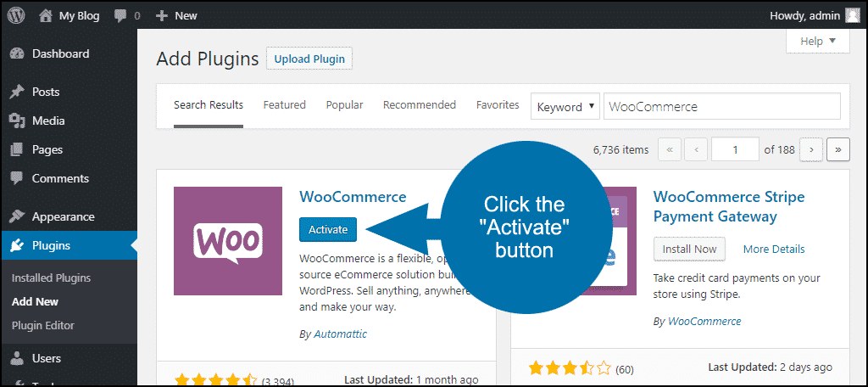Click the Comments icon in sidebar
Viewport: 868px width, 387px height.
17,178
